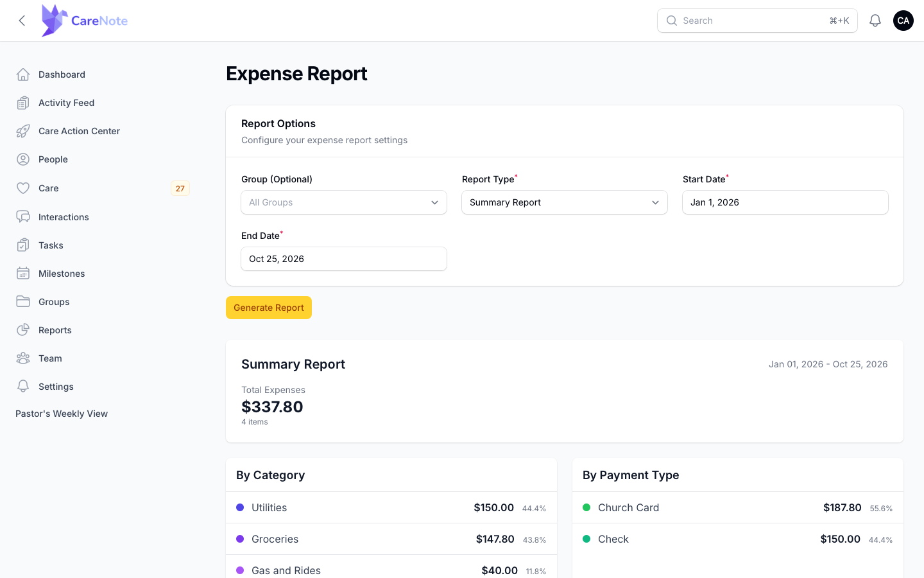The image size is (924, 578).
Task: Click the Church Card green dot
Action: tap(586, 507)
